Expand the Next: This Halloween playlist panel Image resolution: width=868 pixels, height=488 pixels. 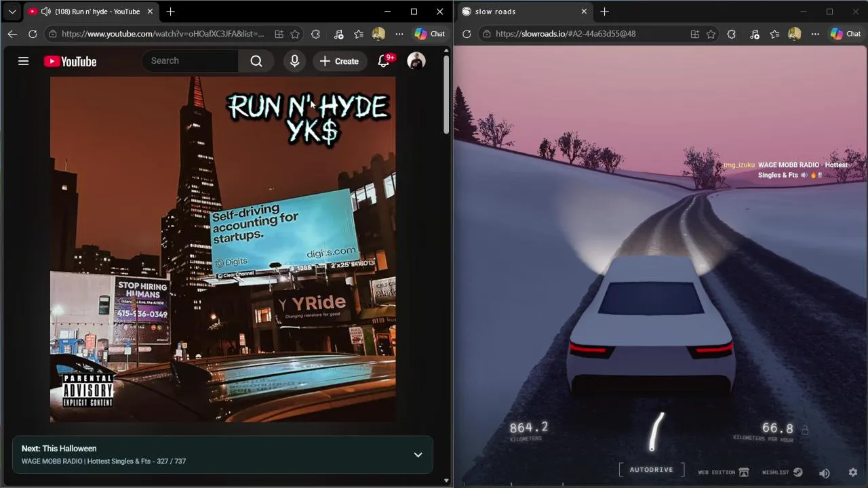click(418, 455)
